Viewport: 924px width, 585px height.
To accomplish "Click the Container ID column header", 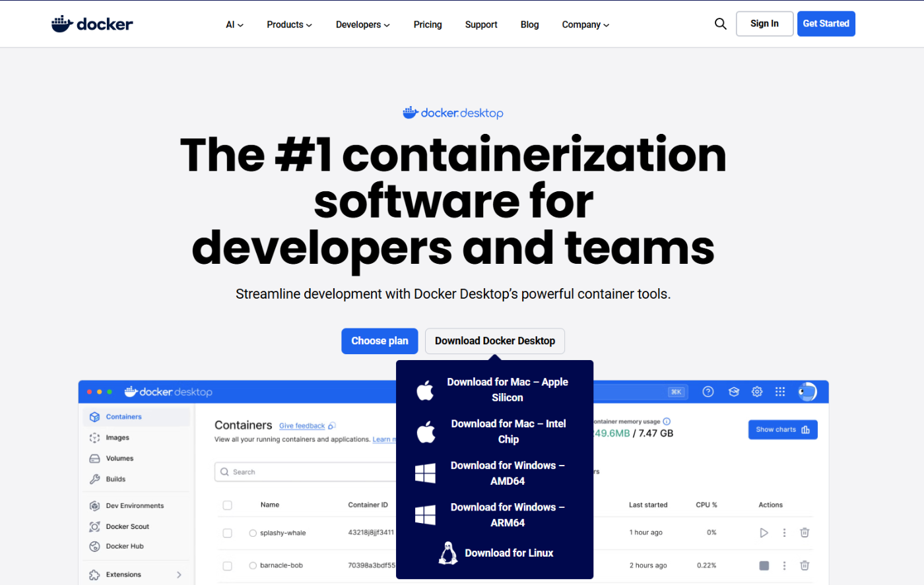I will pyautogui.click(x=368, y=505).
